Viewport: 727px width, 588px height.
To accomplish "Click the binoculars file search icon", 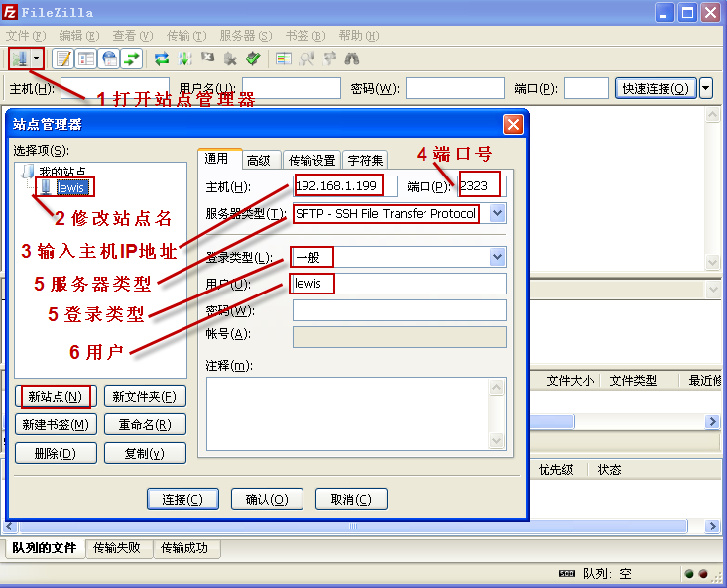I will (x=352, y=59).
